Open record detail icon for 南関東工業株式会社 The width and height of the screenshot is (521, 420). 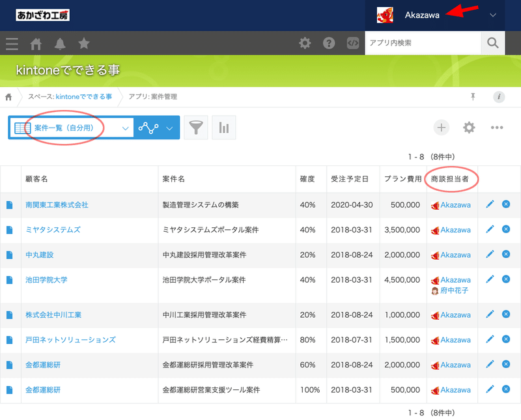10,205
